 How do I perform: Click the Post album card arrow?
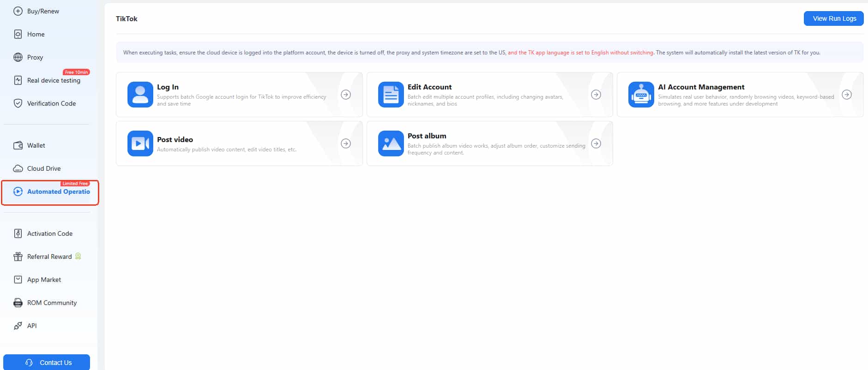596,143
